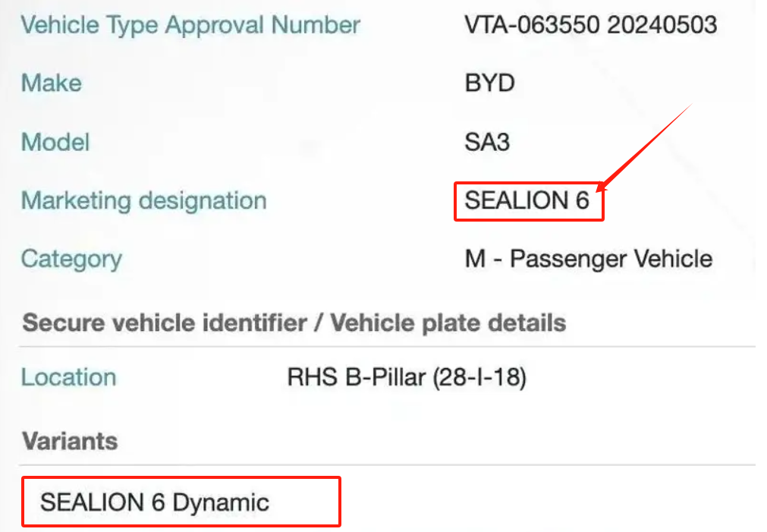Select the BYD make value
This screenshot has height=532, width=767.
pos(489,83)
